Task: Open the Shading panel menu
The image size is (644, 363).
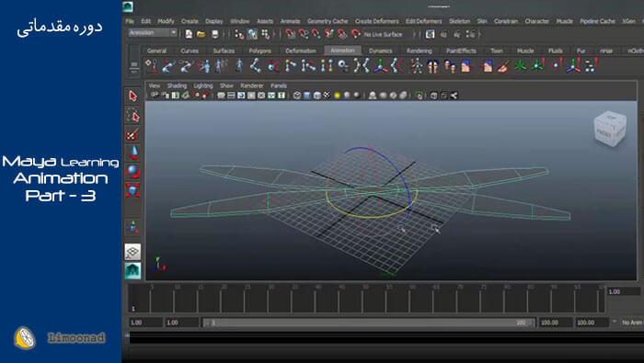Action: 177,85
